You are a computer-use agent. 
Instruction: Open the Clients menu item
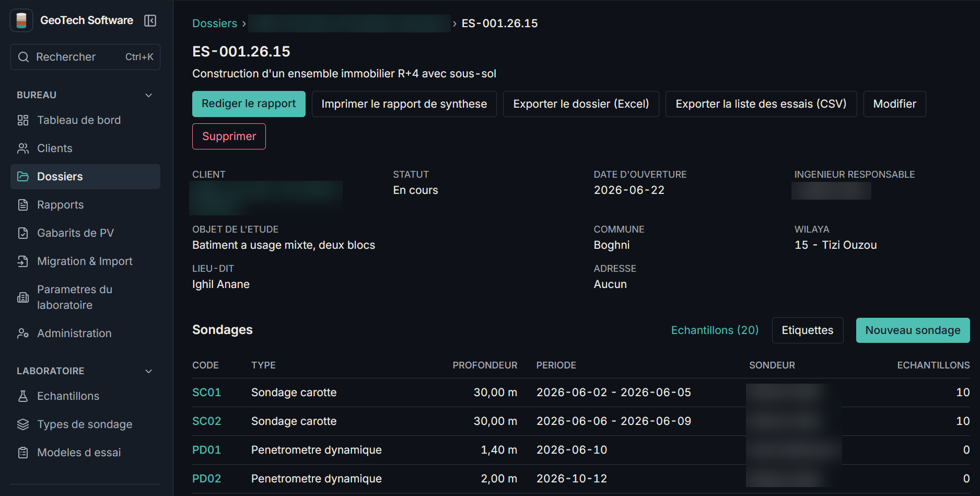[85, 148]
